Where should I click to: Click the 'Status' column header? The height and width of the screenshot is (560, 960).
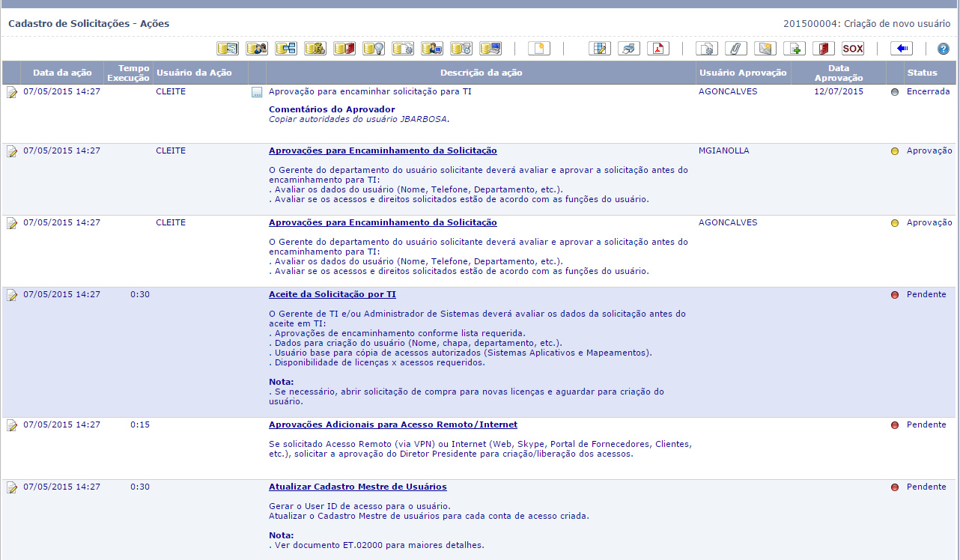[922, 73]
